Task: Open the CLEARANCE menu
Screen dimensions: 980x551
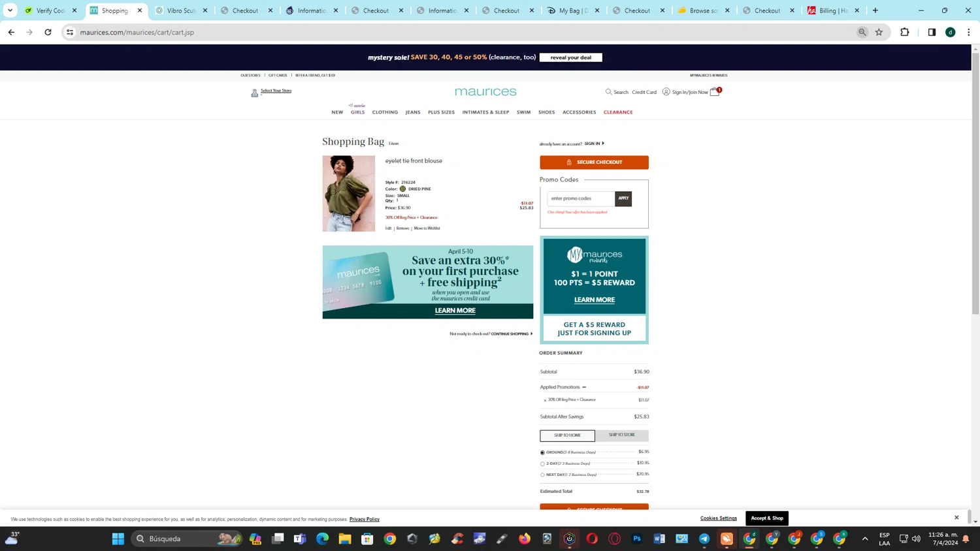Action: point(618,112)
